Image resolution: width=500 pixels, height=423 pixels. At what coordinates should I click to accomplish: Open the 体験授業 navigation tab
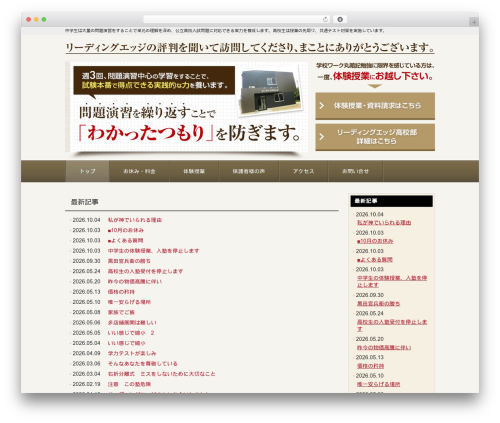point(194,171)
